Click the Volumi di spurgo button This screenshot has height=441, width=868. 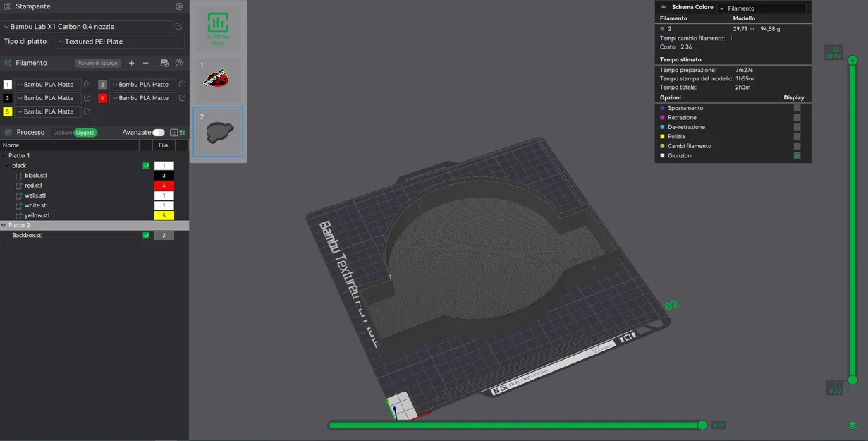pyautogui.click(x=98, y=63)
